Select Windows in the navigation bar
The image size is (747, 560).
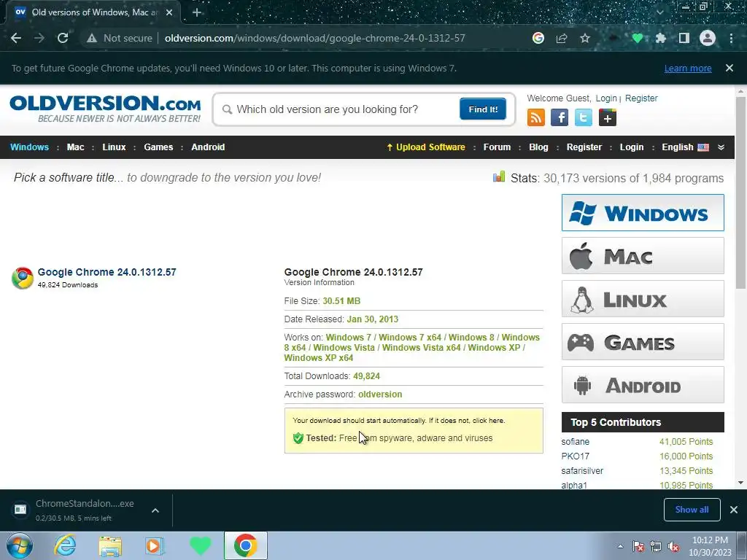pyautogui.click(x=29, y=147)
